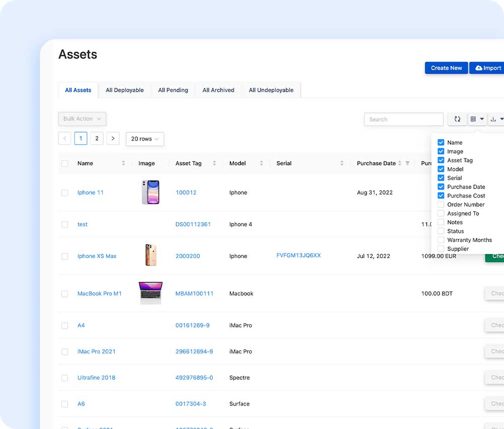The width and height of the screenshot is (504, 429).
Task: Open the iMac Pro 2021 asset link
Action: point(96,351)
